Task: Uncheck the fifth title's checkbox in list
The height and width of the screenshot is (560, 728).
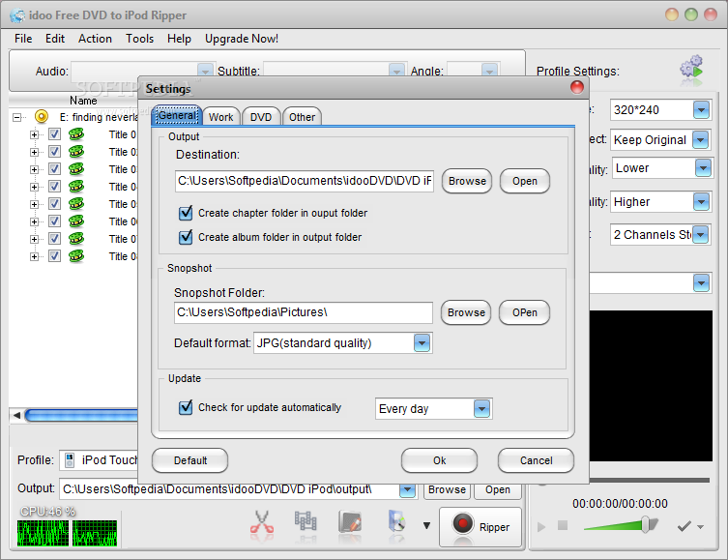Action: pos(54,204)
